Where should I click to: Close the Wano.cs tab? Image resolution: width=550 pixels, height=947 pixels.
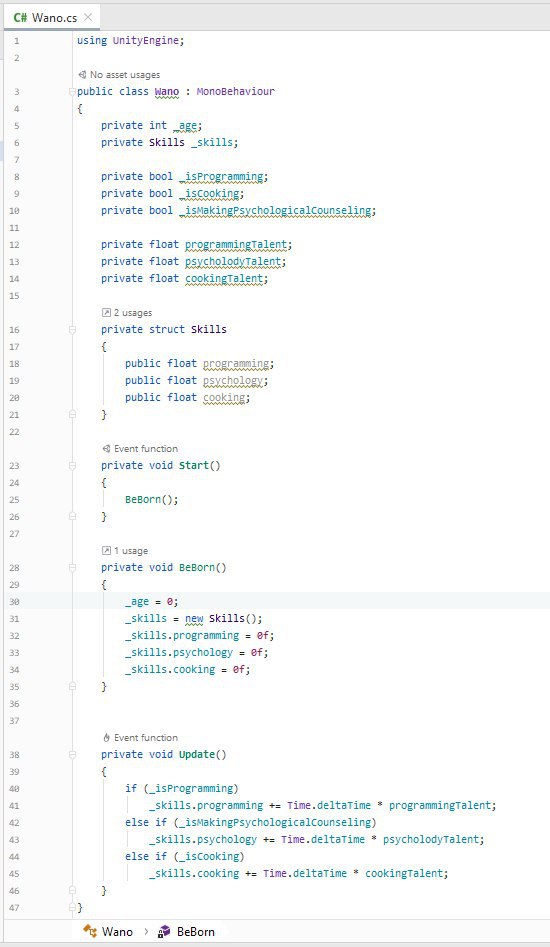coord(88,18)
